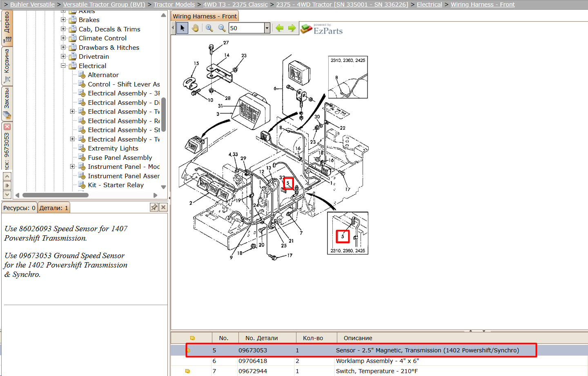This screenshot has height=376, width=588.
Task: Zoom out of the diagram
Action: point(222,28)
